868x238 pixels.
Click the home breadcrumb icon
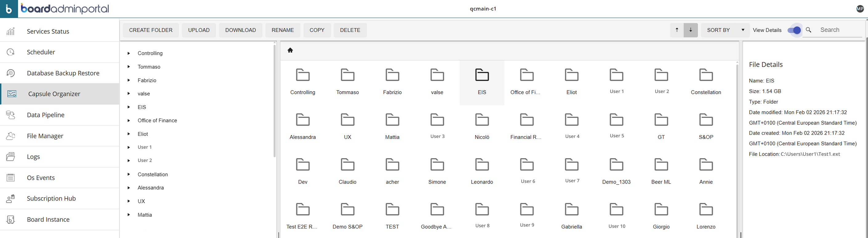pyautogui.click(x=290, y=50)
